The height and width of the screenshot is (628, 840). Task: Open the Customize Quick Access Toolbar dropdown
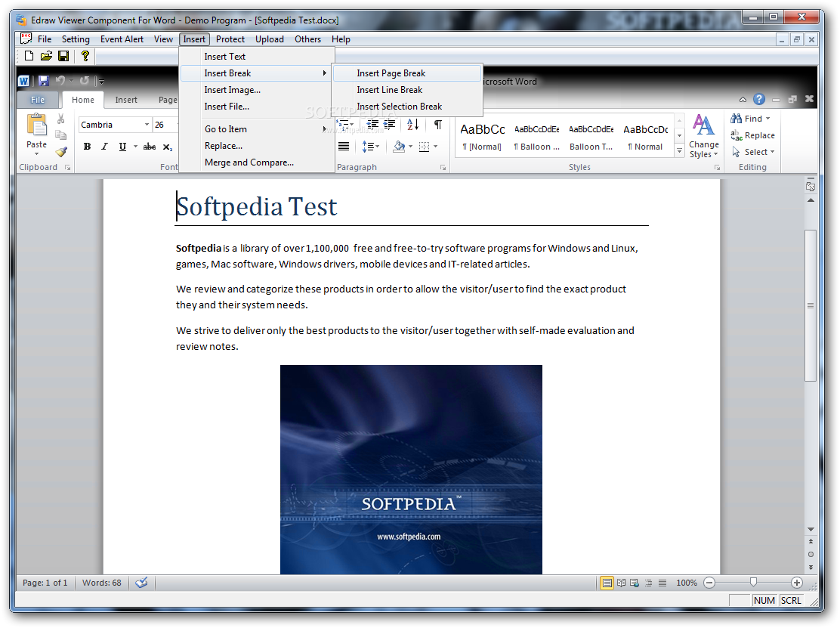101,82
